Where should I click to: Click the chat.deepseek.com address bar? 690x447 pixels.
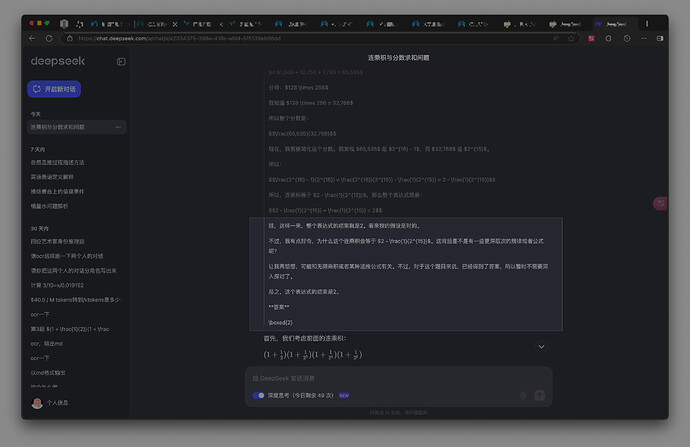click(308, 38)
